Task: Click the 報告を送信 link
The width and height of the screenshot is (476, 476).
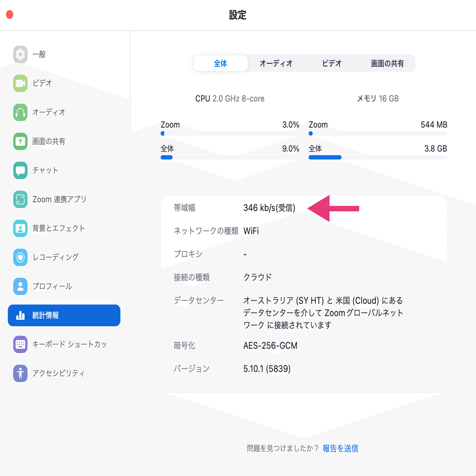Action: pyautogui.click(x=340, y=448)
